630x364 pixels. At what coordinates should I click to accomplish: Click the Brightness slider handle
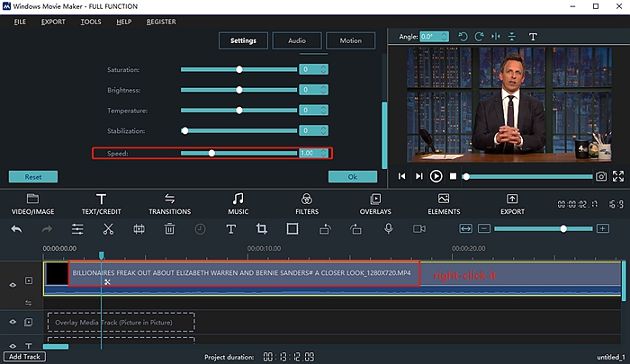click(239, 90)
